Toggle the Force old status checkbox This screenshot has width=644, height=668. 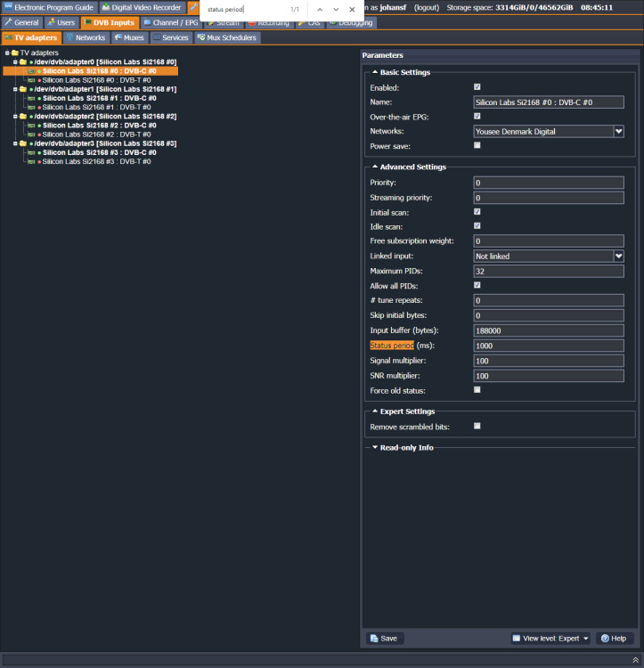(x=477, y=390)
